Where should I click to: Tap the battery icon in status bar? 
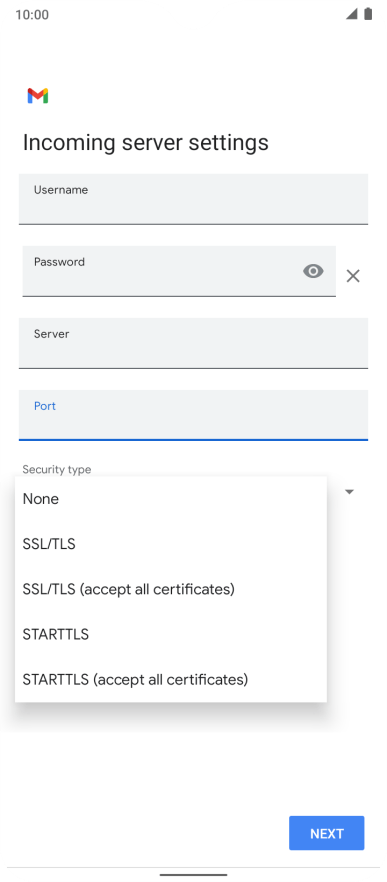point(368,14)
